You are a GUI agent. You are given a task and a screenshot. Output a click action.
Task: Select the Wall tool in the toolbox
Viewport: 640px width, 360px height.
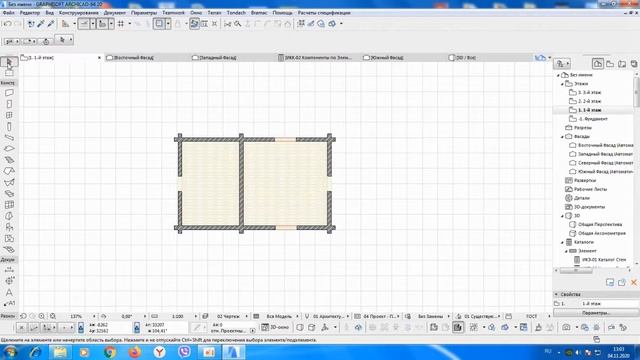click(x=9, y=93)
